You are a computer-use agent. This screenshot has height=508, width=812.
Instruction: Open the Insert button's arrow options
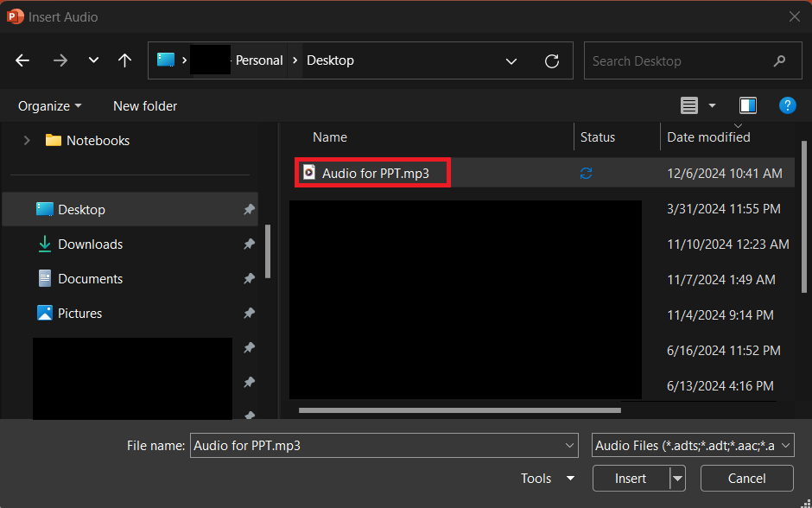(x=677, y=479)
